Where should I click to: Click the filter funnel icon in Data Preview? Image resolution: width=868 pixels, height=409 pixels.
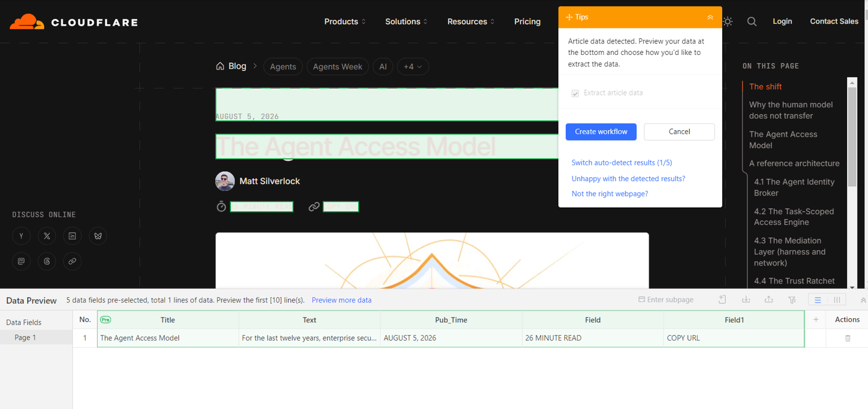tap(792, 300)
